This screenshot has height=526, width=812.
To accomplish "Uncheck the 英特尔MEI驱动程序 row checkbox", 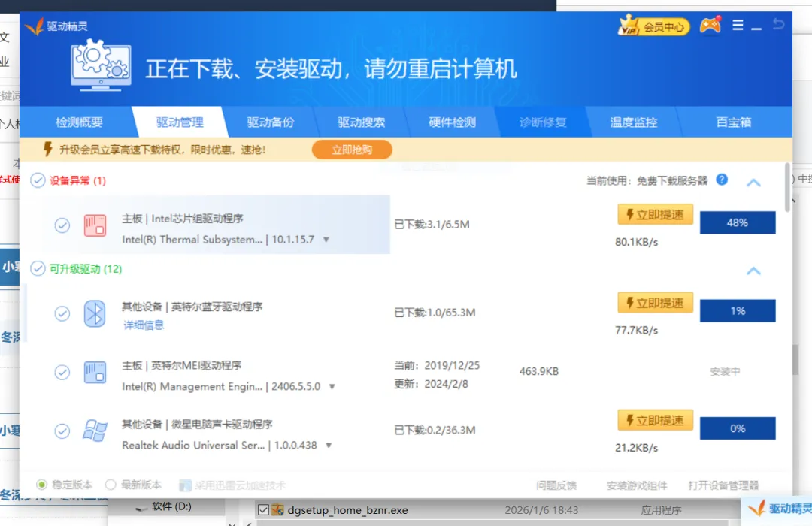I will (62, 372).
